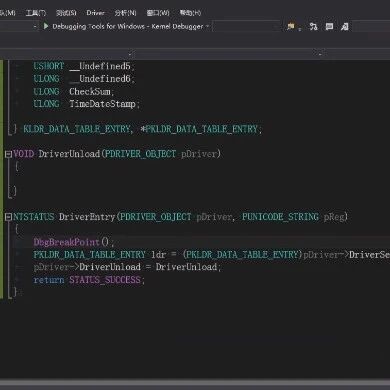This screenshot has height=390, width=390.
Task: Click the *PKLDR_DATA_TABLE_ENTRY typedef name
Action: pyautogui.click(x=200, y=129)
